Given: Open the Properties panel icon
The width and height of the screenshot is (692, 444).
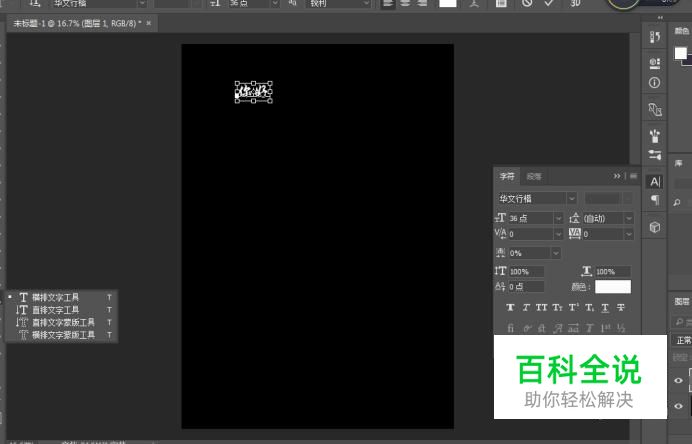Looking at the screenshot, I should 655,63.
